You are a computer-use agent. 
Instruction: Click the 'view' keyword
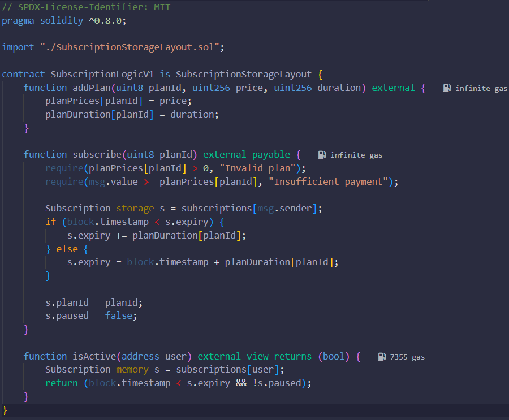point(257,356)
